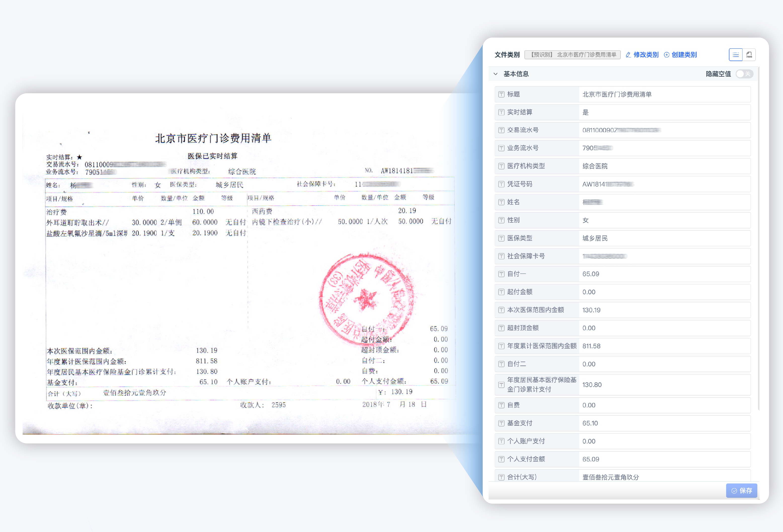Click text-type icon next to 标题
Viewport: 783px width, 532px height.
[501, 94]
